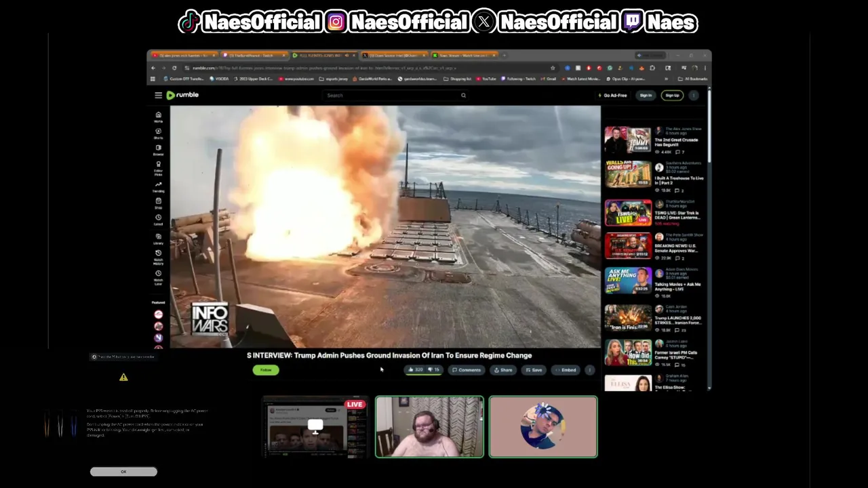Open the Comments button under video
The image size is (868, 488).
coord(467,370)
